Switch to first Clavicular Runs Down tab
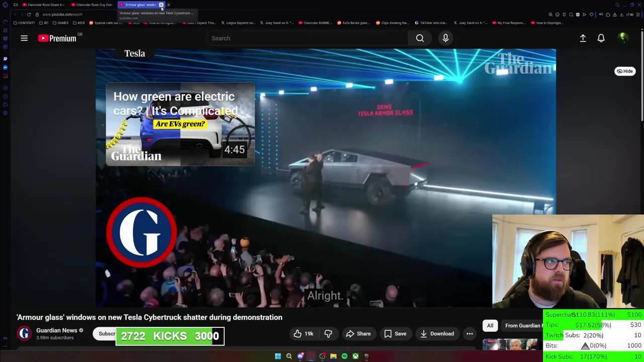Image resolution: width=644 pixels, height=362 pixels. 43,5
